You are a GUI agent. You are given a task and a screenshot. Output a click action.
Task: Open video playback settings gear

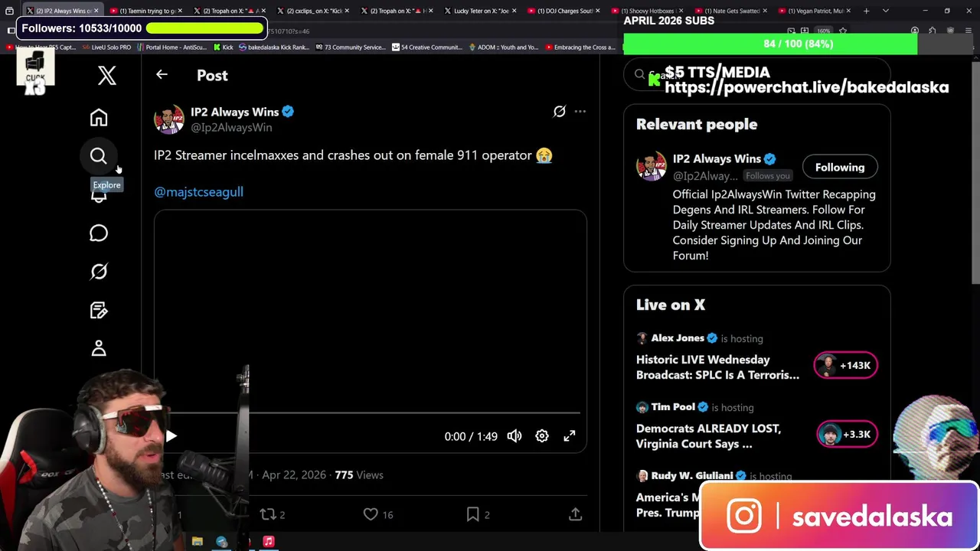(x=542, y=436)
